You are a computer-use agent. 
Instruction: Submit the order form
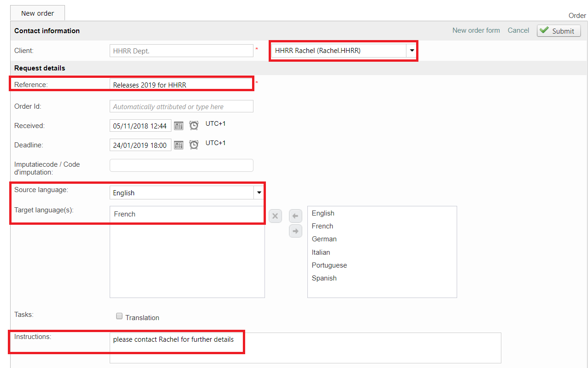tap(559, 31)
